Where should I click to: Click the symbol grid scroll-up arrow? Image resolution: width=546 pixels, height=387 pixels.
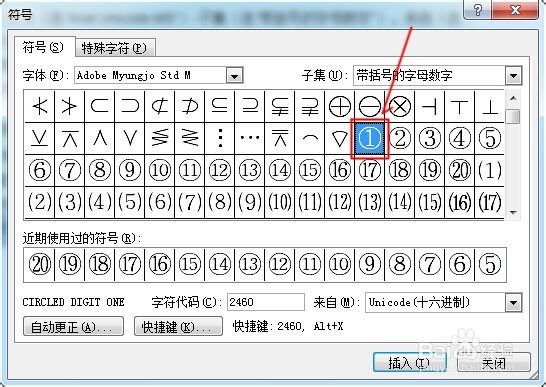point(513,98)
